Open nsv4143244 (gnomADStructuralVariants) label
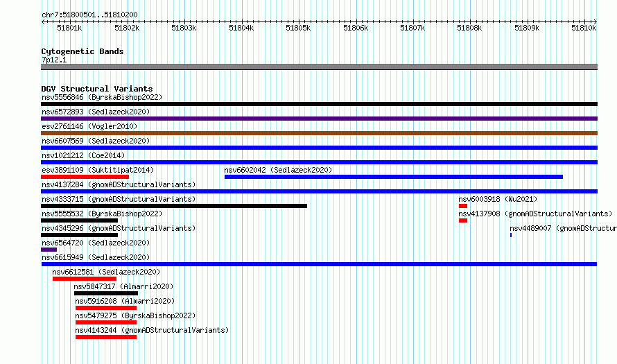The height and width of the screenshot is (364, 617). coord(152,330)
